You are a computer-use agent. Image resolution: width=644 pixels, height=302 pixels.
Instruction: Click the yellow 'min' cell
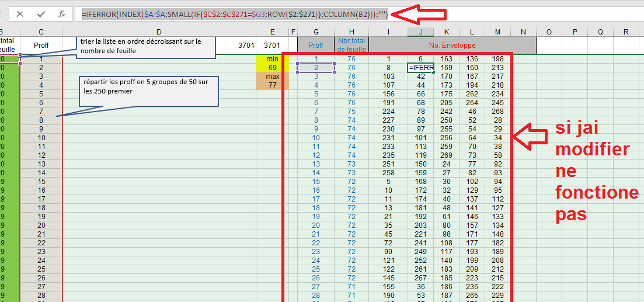272,59
